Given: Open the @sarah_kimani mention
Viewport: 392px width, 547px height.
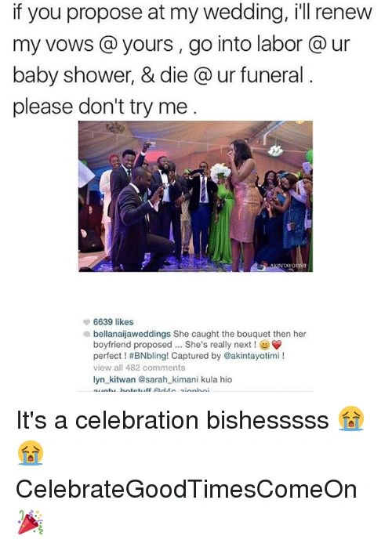Looking at the screenshot, I should pos(169,379).
